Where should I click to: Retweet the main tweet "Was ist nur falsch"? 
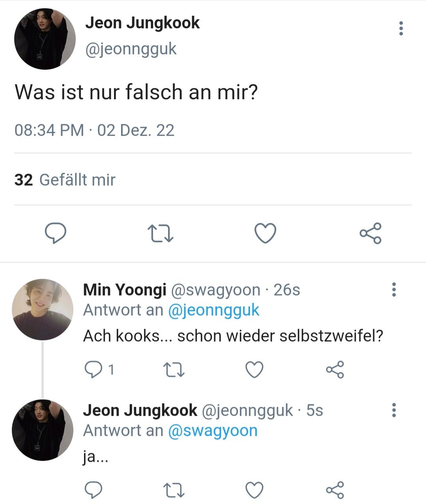point(160,233)
